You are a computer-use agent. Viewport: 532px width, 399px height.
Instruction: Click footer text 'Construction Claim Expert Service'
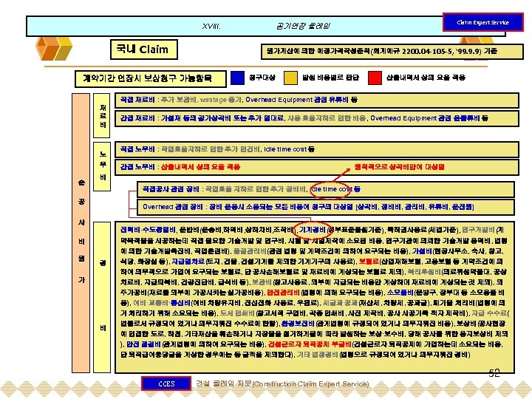310,384
